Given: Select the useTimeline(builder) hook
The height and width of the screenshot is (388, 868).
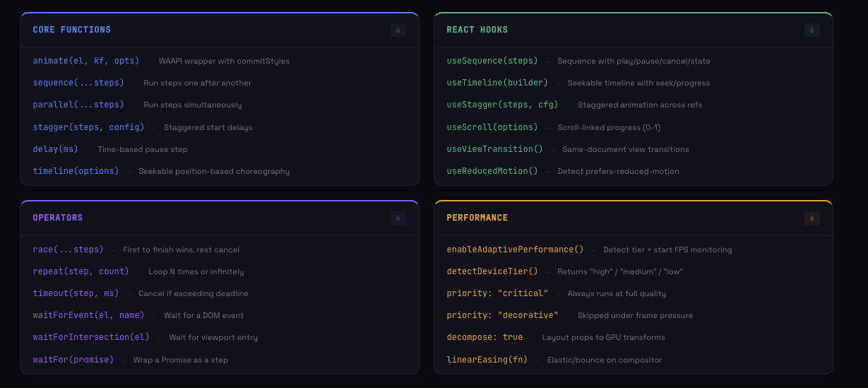Looking at the screenshot, I should pyautogui.click(x=497, y=83).
